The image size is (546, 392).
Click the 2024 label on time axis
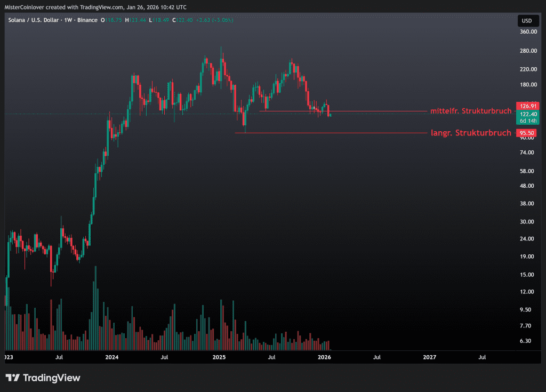pos(112,357)
